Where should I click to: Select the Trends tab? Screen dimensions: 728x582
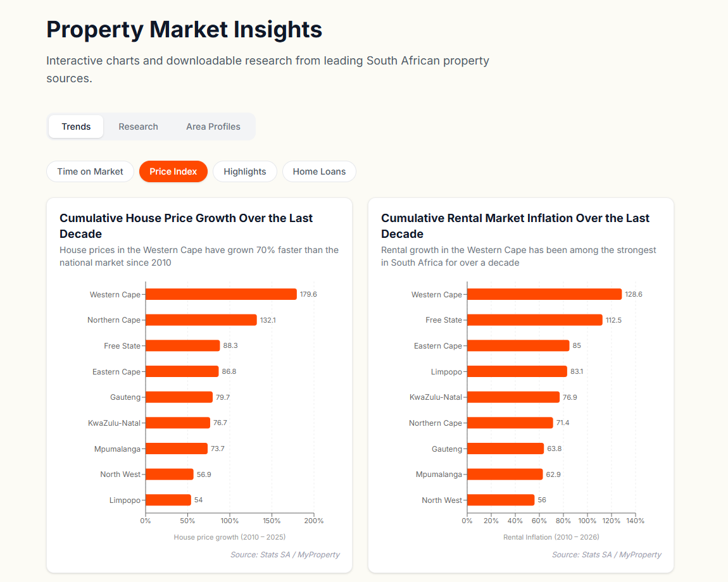coord(75,127)
